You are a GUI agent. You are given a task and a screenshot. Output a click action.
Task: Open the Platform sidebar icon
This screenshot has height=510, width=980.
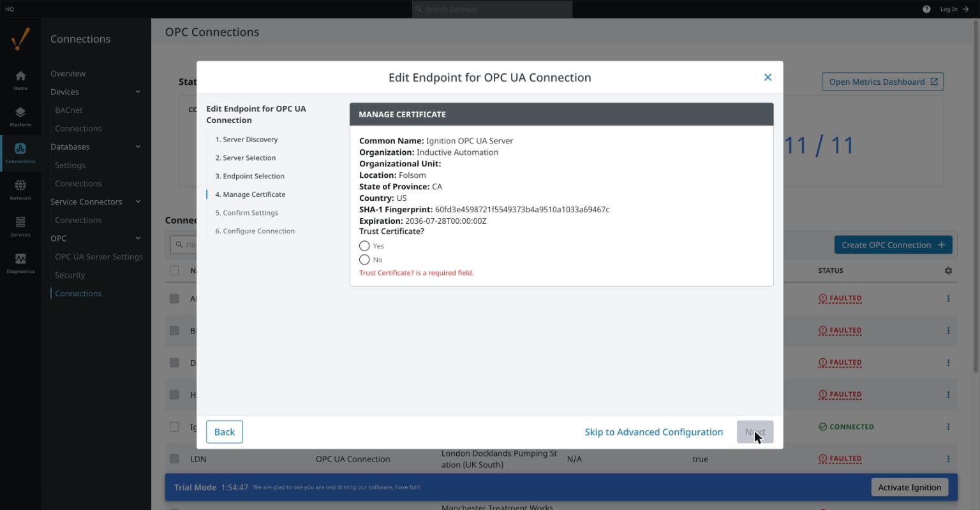pos(20,117)
